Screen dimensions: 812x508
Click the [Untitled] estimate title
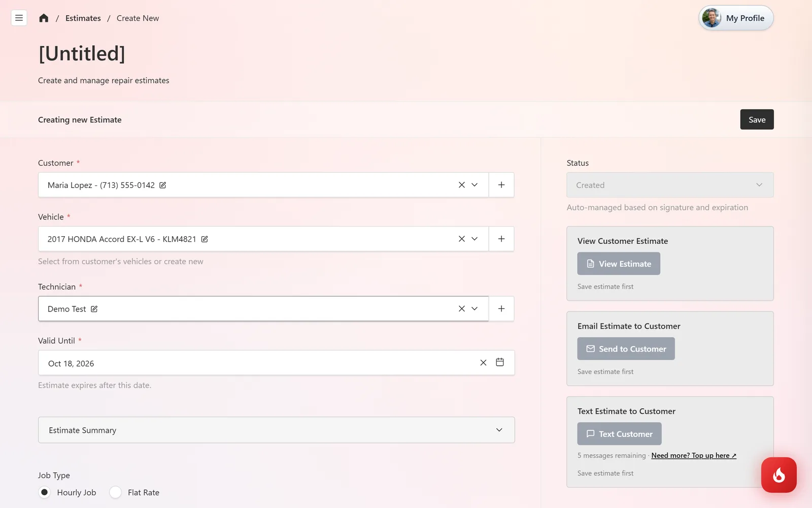click(82, 53)
